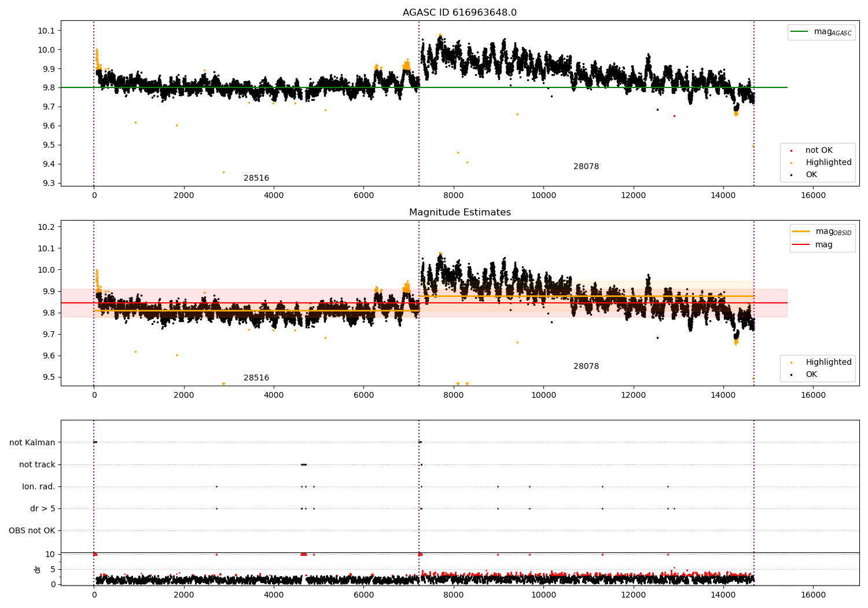868x608 pixels.
Task: Click the '10' tick on the dr axis
Action: [50, 555]
